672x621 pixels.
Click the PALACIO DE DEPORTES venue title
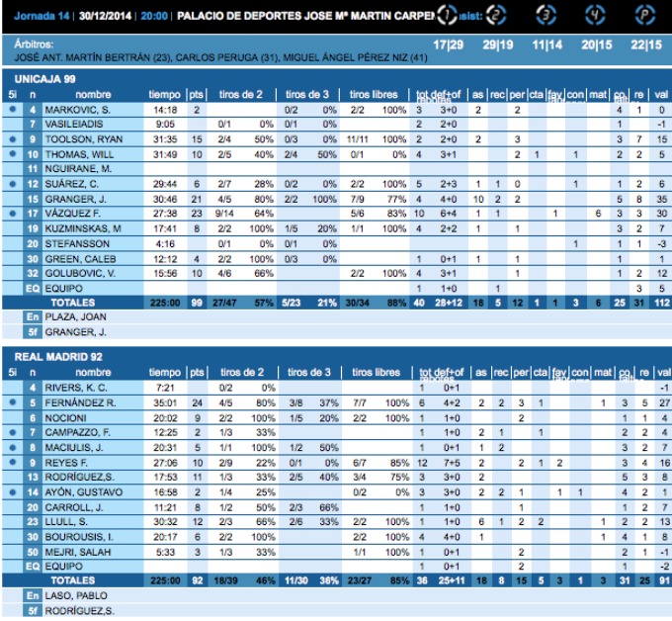[305, 16]
